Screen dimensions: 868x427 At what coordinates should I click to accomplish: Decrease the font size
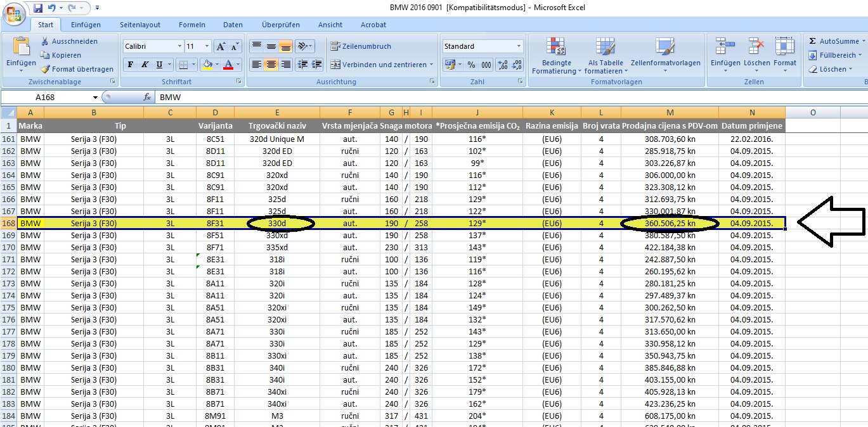(235, 46)
